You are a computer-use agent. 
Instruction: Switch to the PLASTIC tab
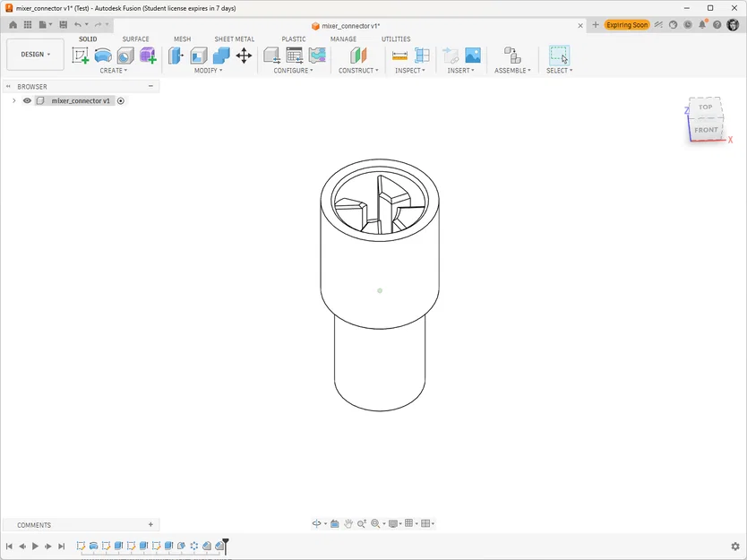click(x=294, y=39)
